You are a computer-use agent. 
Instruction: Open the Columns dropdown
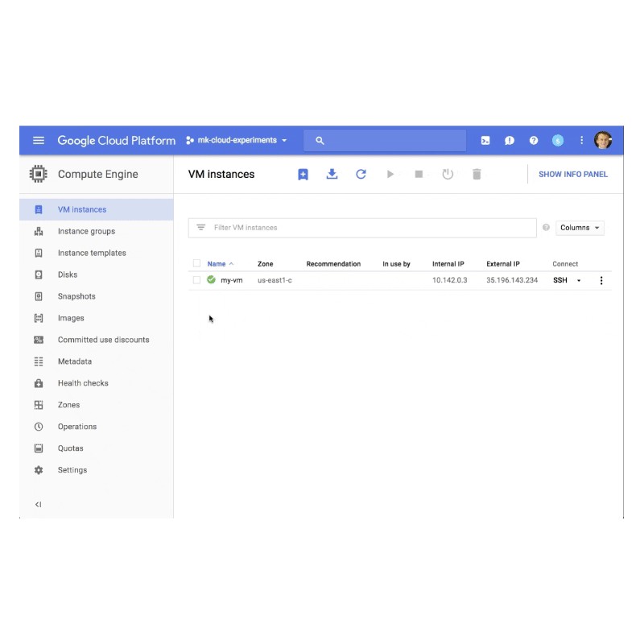click(x=580, y=228)
